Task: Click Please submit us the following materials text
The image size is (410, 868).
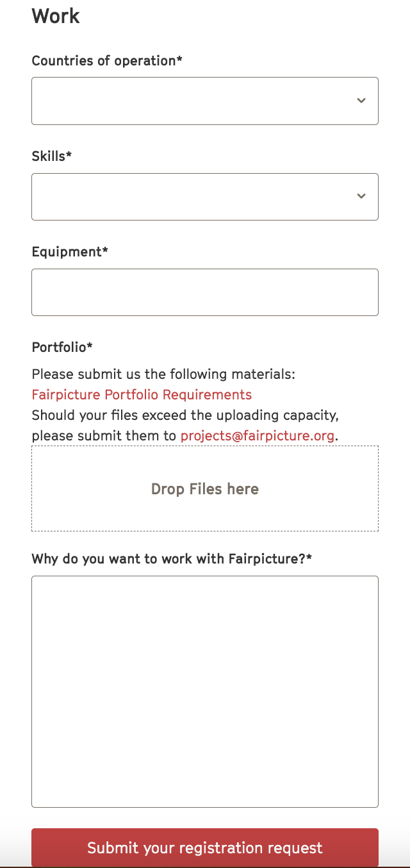Action: [163, 374]
